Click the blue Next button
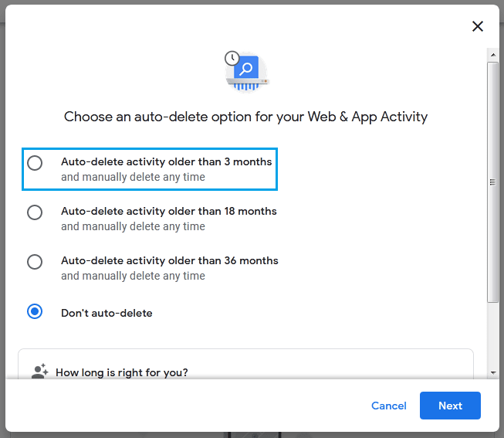504x438 pixels. click(x=450, y=406)
